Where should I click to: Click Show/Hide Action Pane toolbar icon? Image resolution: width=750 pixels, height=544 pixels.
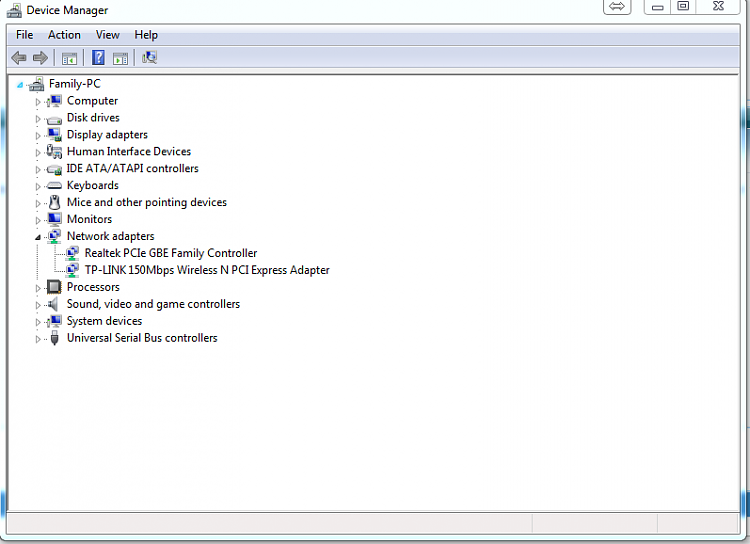tap(120, 58)
